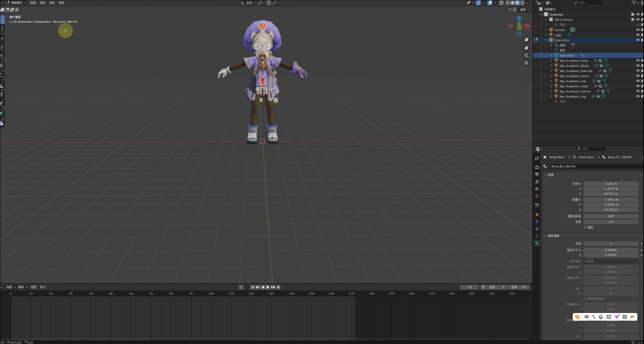The height and width of the screenshot is (344, 644).
Task: Click the pan hand navigation icon
Action: click(x=526, y=48)
